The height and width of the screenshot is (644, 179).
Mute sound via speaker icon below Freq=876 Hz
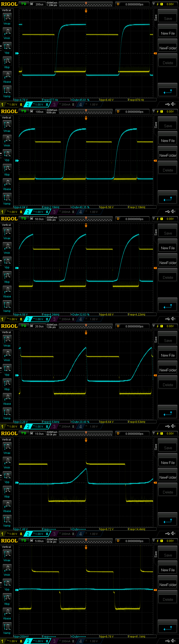[x=173, y=104]
